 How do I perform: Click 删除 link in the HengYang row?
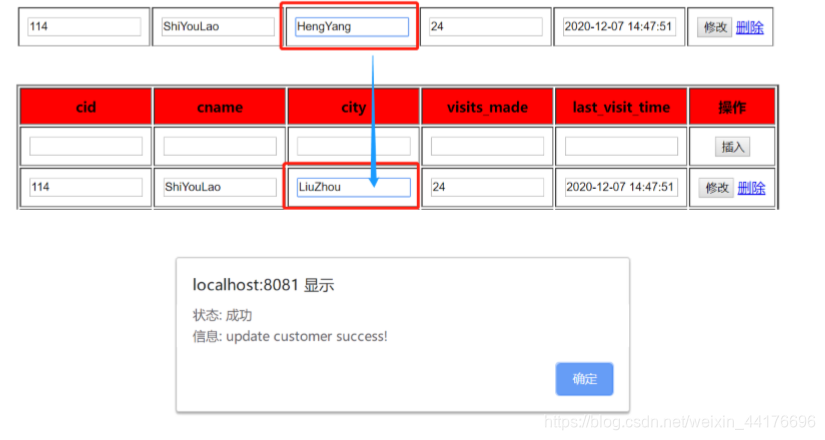(750, 27)
